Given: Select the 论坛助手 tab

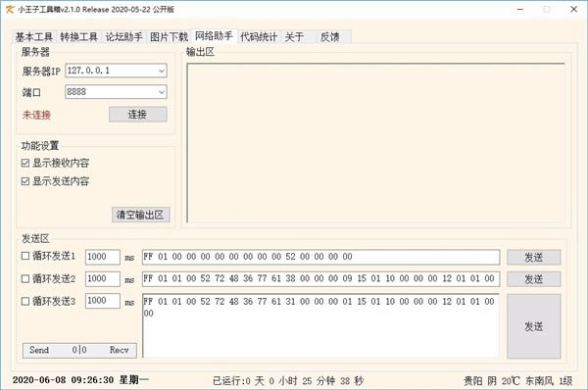Looking at the screenshot, I should (x=123, y=37).
